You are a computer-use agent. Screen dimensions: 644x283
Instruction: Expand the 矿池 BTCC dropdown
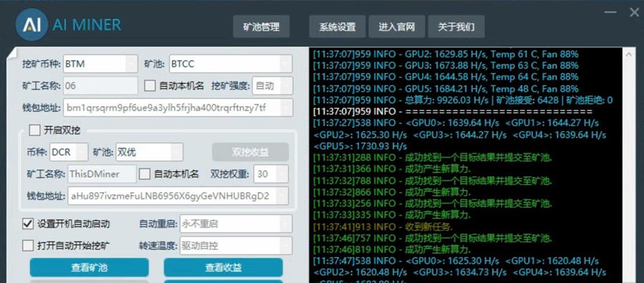tap(230, 64)
